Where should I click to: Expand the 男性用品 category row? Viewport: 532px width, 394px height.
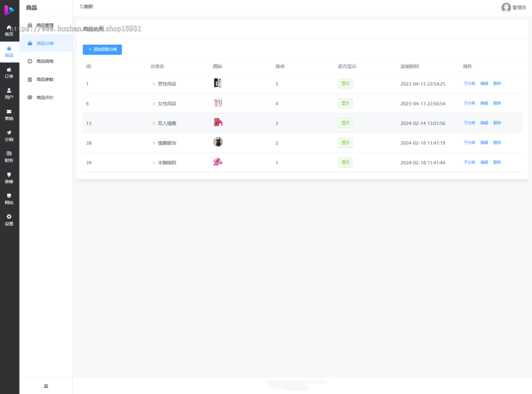[x=154, y=84]
